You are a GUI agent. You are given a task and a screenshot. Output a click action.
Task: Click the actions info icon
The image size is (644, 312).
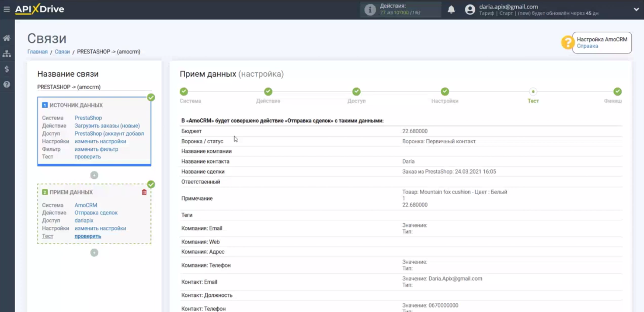click(x=370, y=10)
